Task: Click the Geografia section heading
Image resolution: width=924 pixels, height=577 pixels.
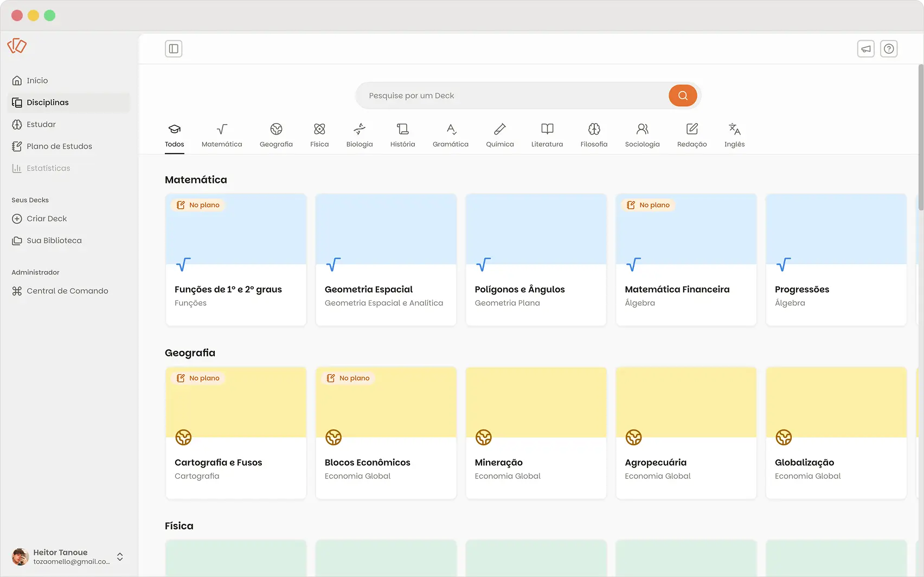Action: pyautogui.click(x=190, y=353)
